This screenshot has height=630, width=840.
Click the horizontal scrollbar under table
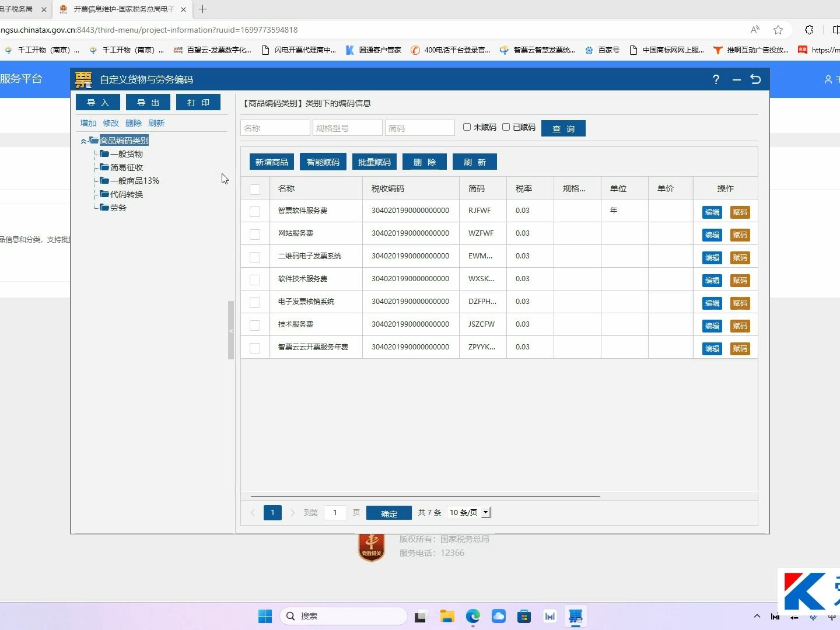click(425, 496)
